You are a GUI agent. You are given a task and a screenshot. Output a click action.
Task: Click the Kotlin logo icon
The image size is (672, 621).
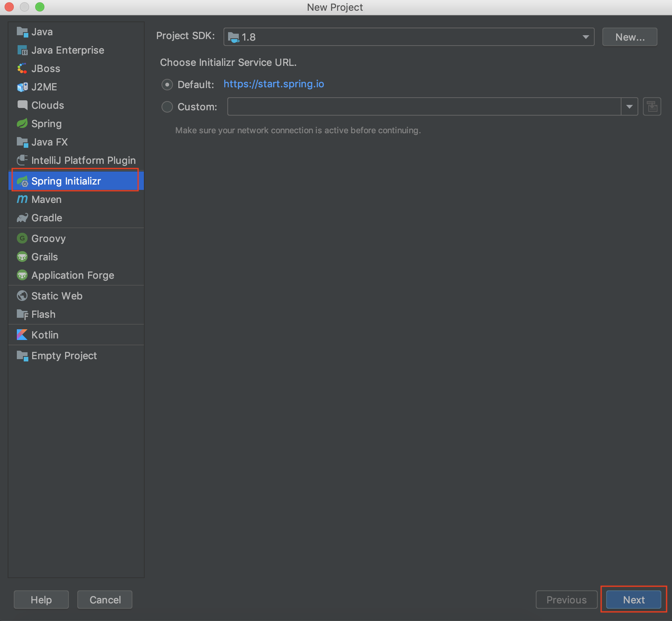pos(22,335)
